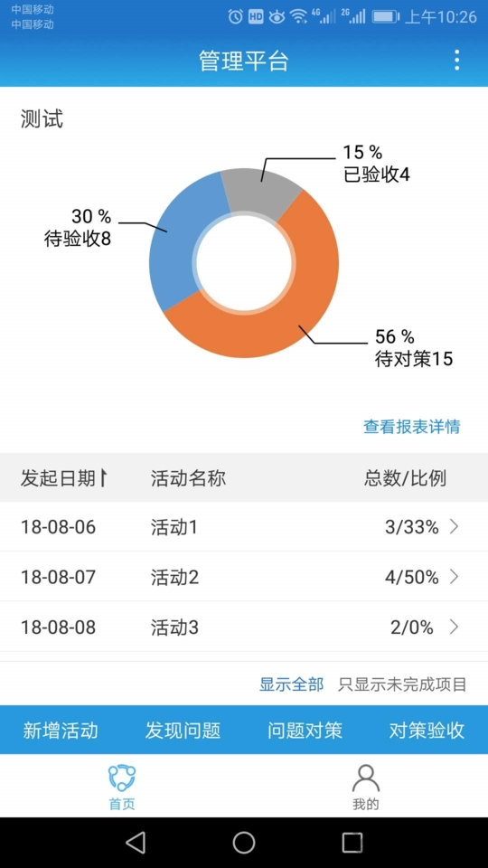Expand the 活动2 row chevron
Image resolution: width=488 pixels, height=868 pixels.
pos(455,577)
